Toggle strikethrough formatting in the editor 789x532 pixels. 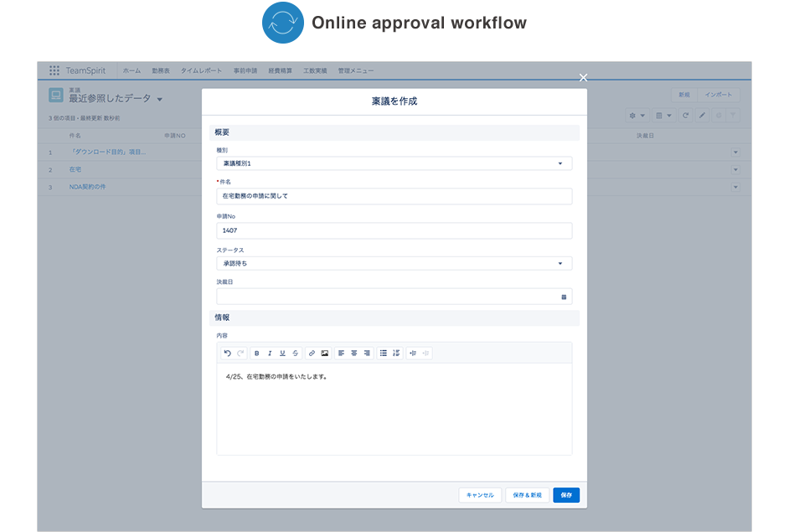click(296, 354)
